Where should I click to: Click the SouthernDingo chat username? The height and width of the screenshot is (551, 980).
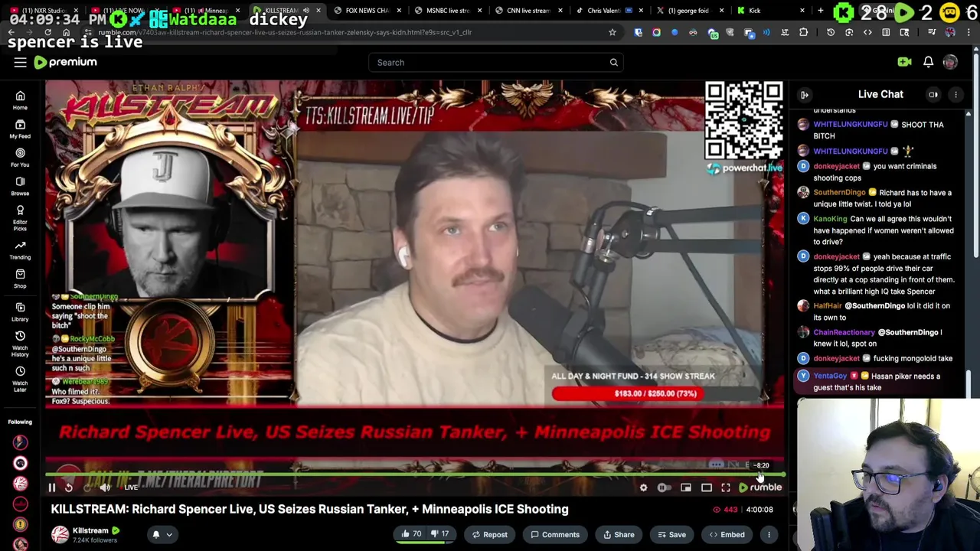839,193
